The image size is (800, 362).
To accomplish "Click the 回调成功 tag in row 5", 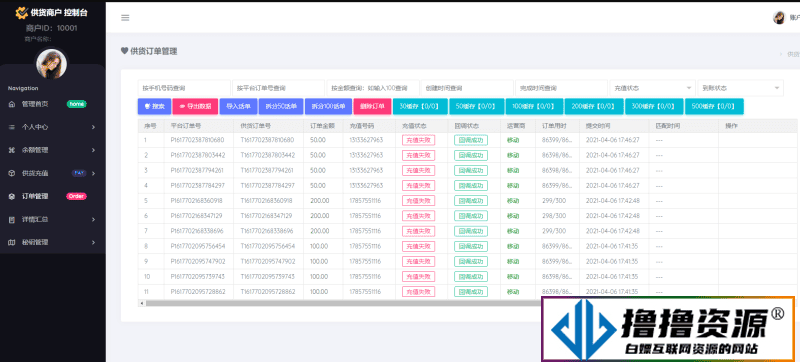I will click(471, 200).
